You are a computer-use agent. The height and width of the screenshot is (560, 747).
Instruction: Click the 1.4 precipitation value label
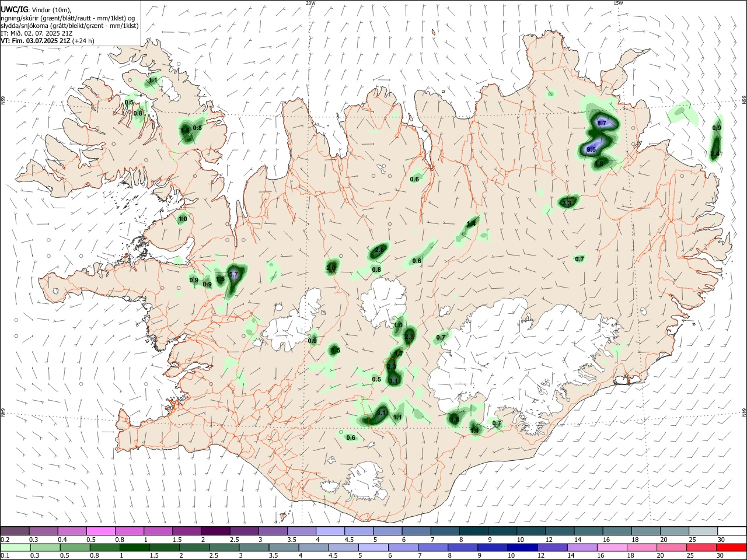[472, 223]
